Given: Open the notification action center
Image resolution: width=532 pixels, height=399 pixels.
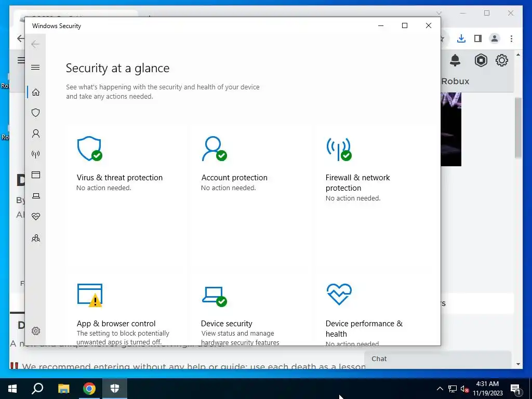Looking at the screenshot, I should click(515, 389).
